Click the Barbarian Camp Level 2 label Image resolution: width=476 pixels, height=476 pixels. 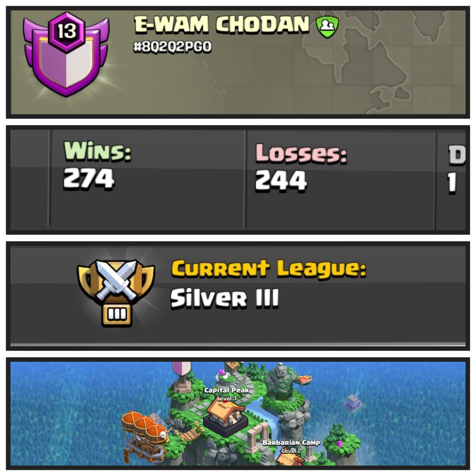pyautogui.click(x=291, y=446)
